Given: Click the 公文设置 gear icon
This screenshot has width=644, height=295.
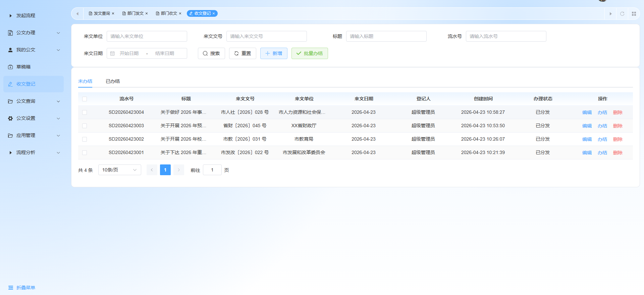Looking at the screenshot, I should click(x=10, y=118).
